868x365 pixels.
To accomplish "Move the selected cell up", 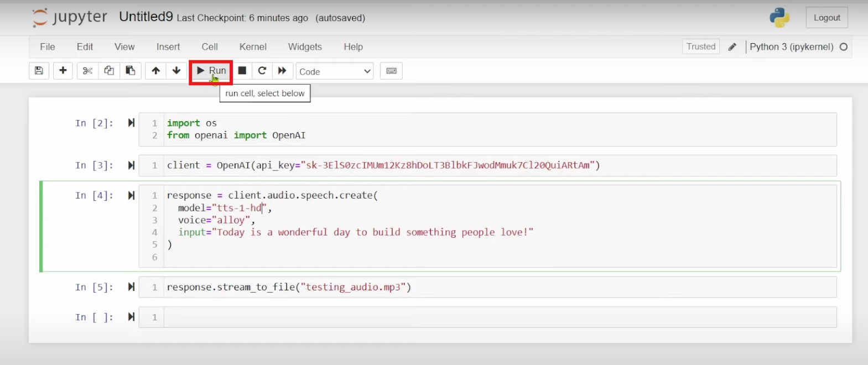I will coord(156,71).
